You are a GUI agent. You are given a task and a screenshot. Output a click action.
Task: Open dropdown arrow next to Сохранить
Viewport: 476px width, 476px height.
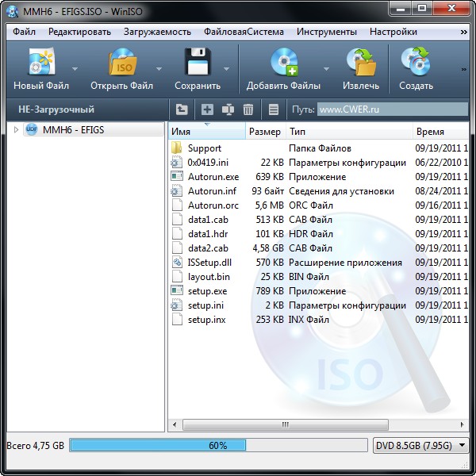pos(227,69)
